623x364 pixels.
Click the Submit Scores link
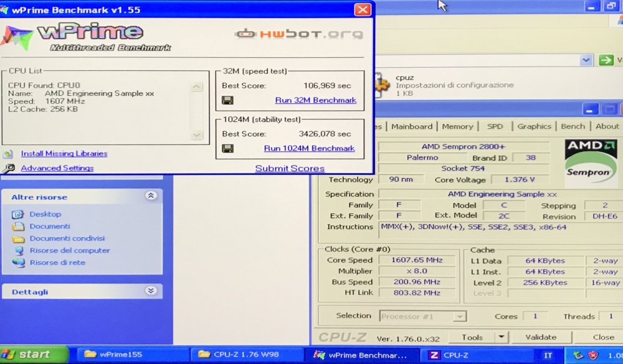pyautogui.click(x=289, y=168)
